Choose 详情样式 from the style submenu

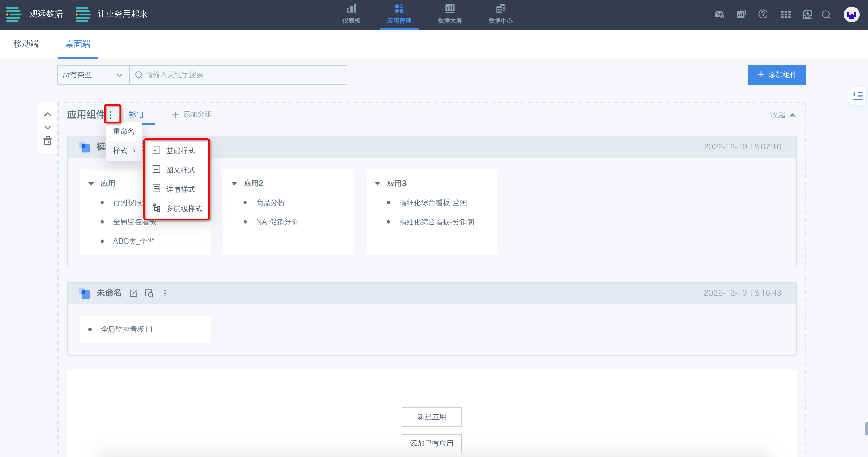click(x=177, y=189)
